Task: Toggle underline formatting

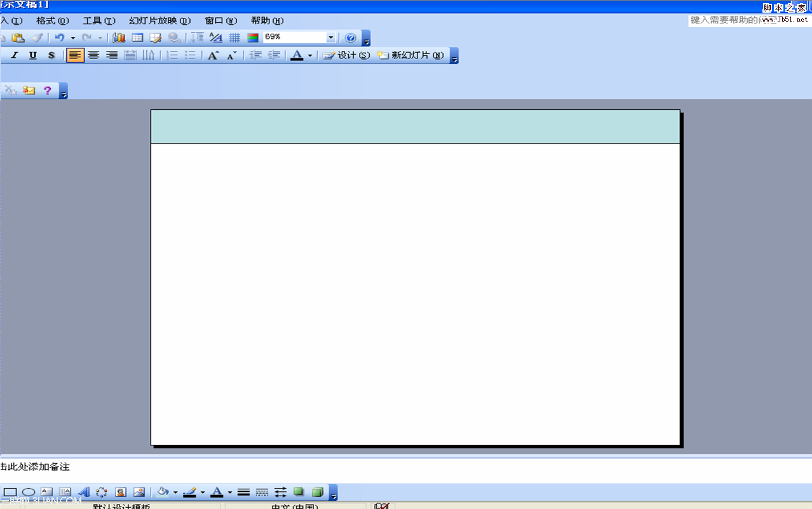Action: [x=33, y=56]
